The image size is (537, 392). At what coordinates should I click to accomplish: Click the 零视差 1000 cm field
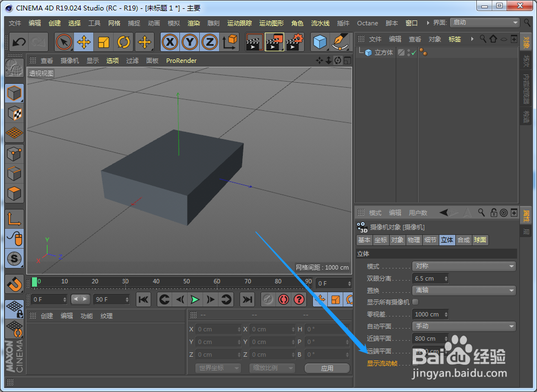point(430,314)
